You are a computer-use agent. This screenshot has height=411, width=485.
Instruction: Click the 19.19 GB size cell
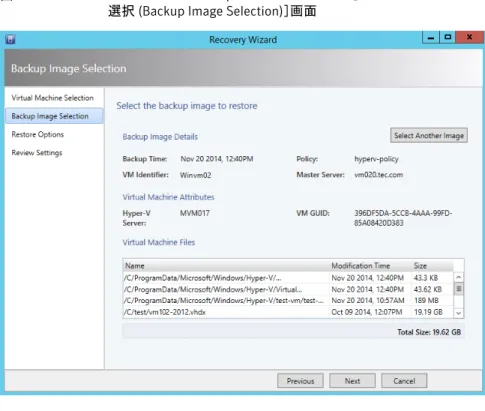[x=428, y=312]
